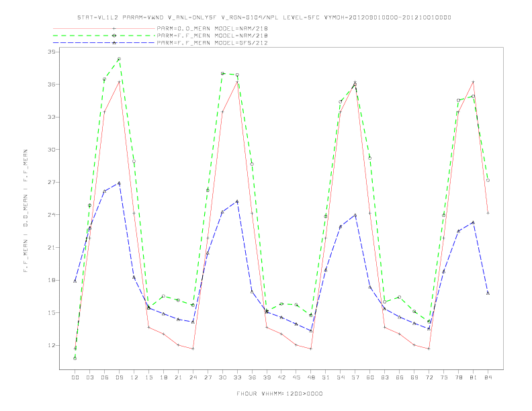Click x-axis tick label 03

[89, 377]
